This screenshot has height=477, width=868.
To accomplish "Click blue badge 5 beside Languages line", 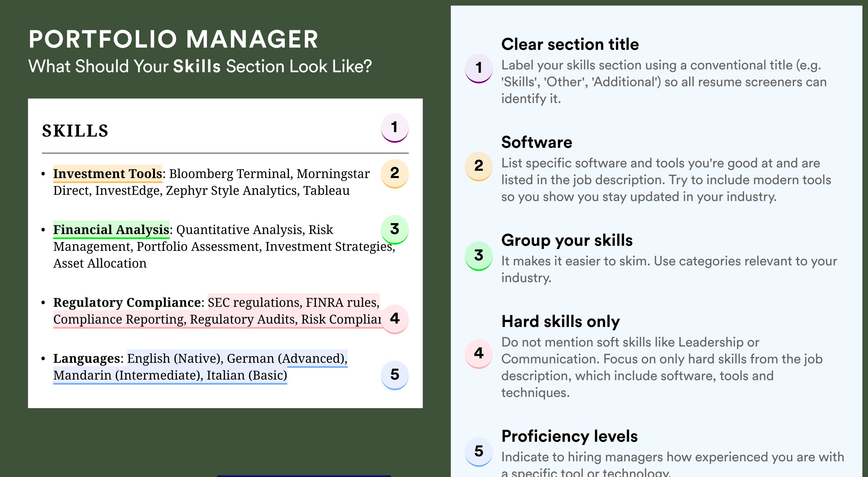I will 395,375.
